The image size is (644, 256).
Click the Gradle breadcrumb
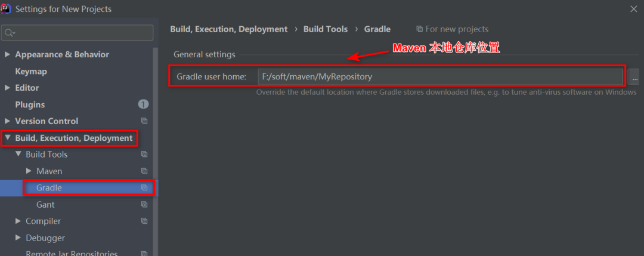coord(377,29)
